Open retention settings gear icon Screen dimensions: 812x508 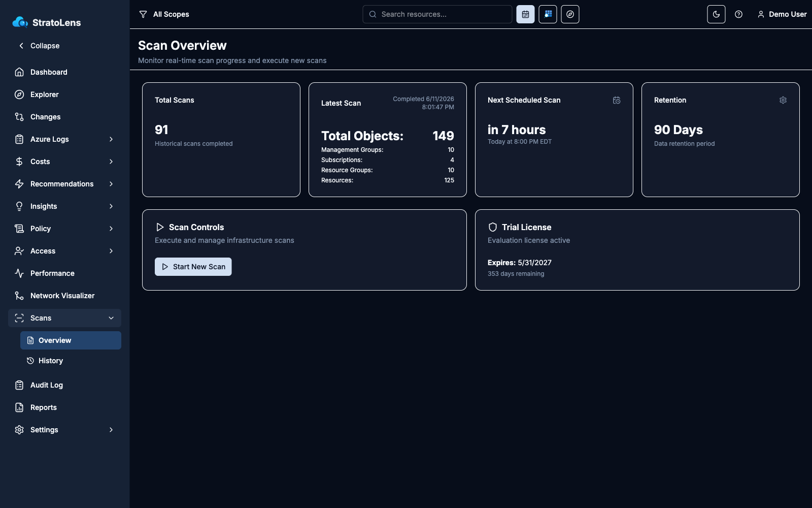[x=783, y=100]
